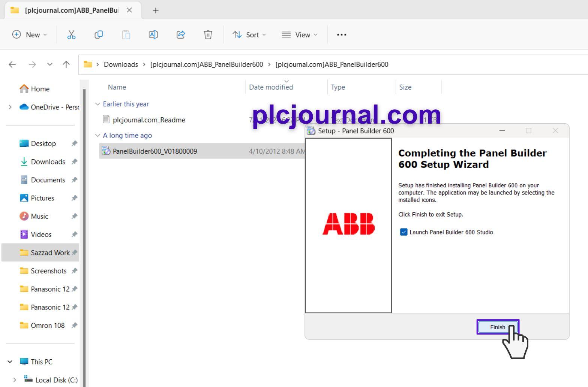This screenshot has height=387, width=588.
Task: Open the New dropdown button
Action: click(x=30, y=35)
